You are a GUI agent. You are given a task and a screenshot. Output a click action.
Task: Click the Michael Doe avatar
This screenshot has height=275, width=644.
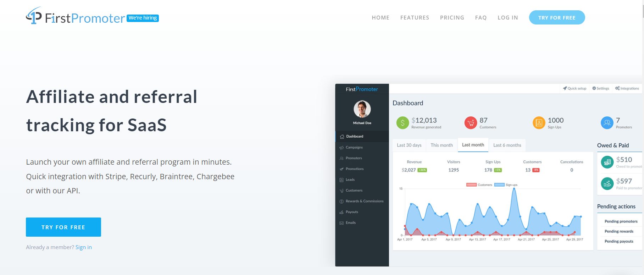tap(362, 109)
